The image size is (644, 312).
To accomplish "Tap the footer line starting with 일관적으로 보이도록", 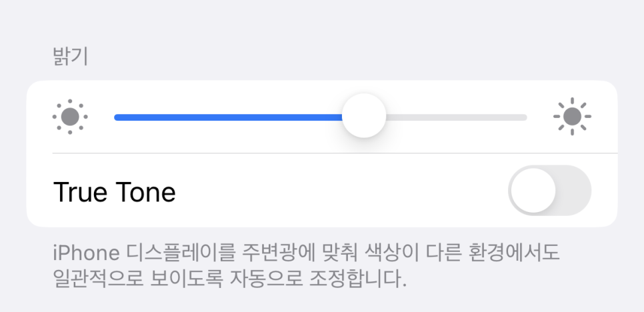I will (230, 279).
